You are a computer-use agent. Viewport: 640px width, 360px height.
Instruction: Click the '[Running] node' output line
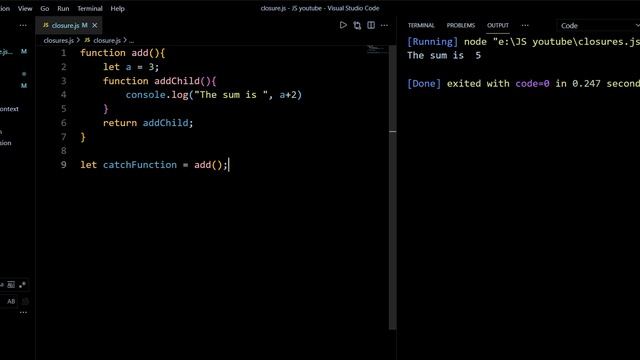[523, 42]
